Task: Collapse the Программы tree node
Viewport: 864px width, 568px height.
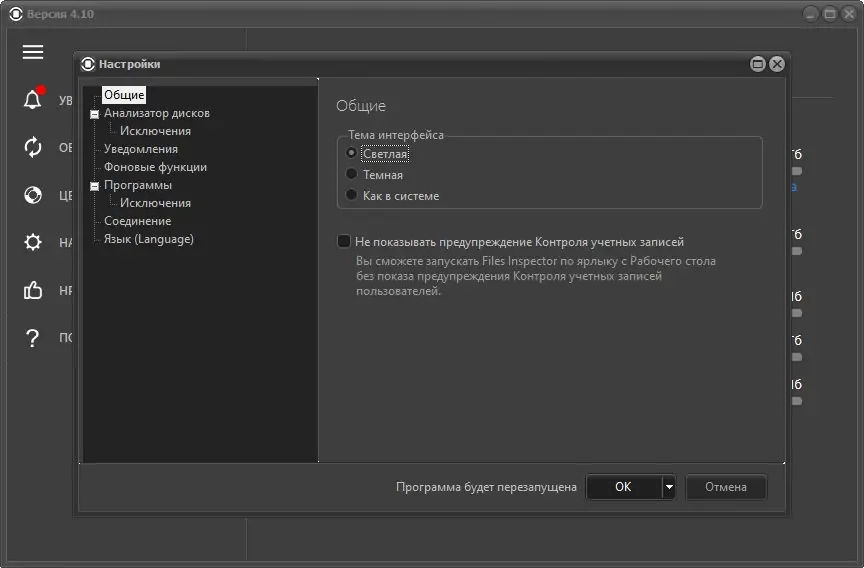Action: coord(94,186)
